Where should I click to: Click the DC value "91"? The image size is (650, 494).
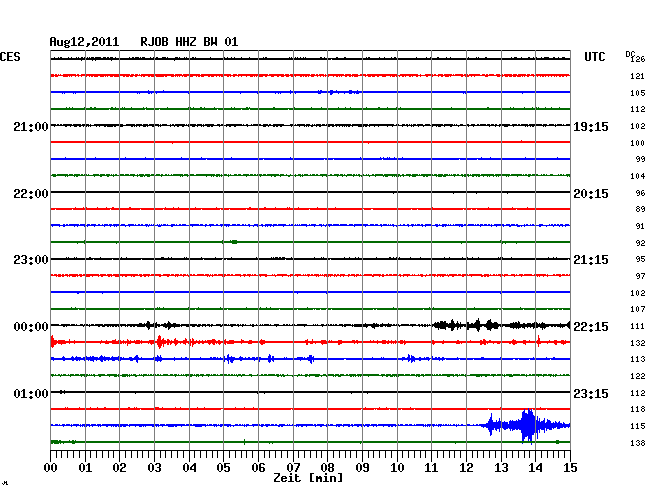point(640,227)
